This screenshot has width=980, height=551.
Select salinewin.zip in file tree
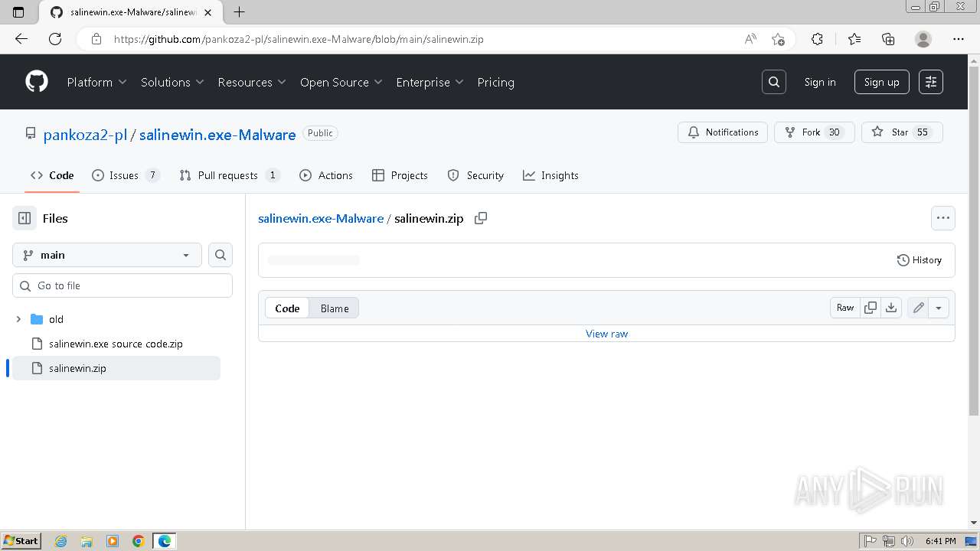(116, 368)
